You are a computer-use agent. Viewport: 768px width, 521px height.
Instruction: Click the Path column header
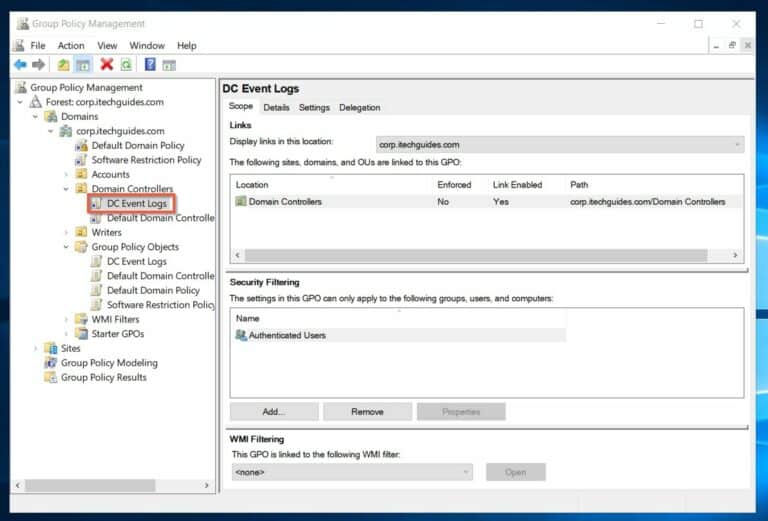pos(579,185)
